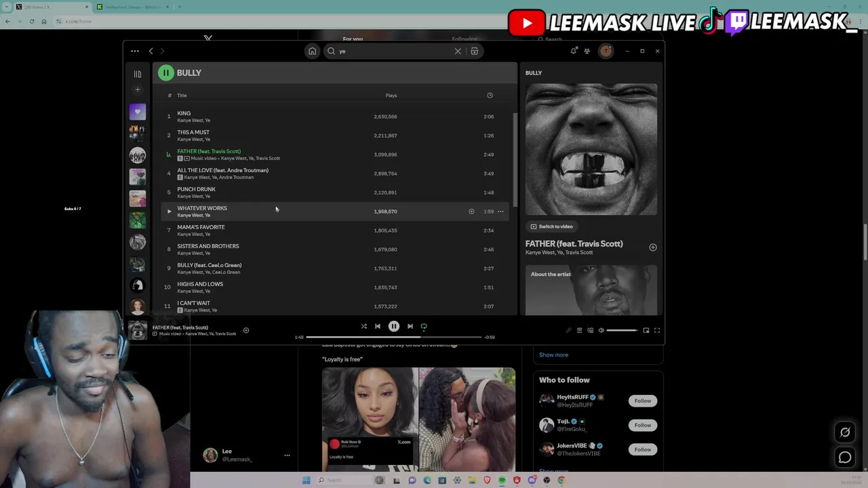Select track BULLY (feat. CeeLo Green)
Screen dimensions: 868x488
pos(336,268)
